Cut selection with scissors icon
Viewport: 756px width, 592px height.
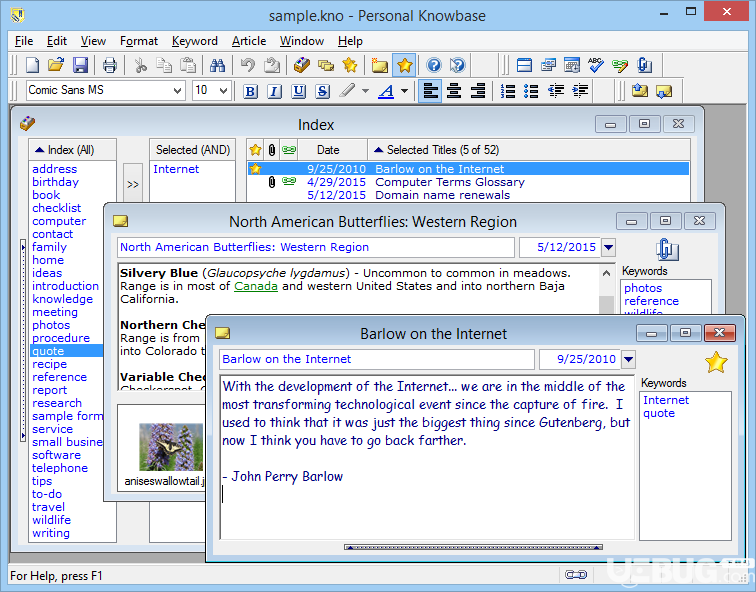140,65
